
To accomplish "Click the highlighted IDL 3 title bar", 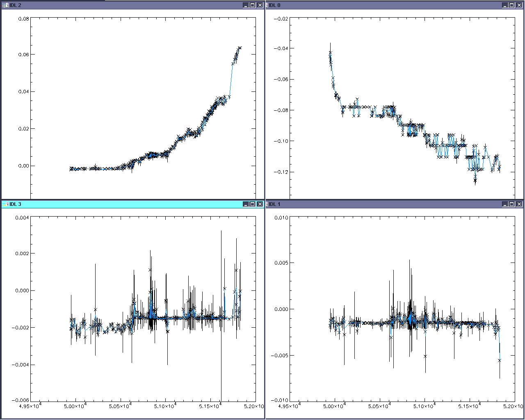I will pyautogui.click(x=123, y=204).
